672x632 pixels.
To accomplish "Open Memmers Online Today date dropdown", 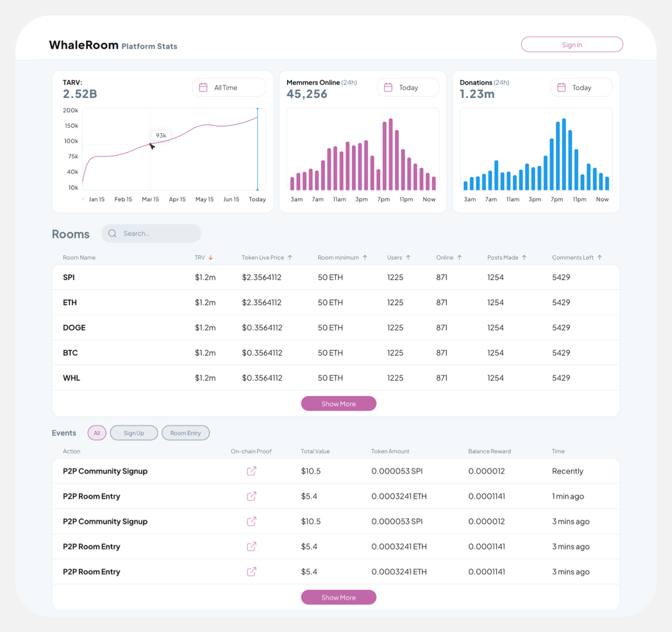I will [408, 87].
